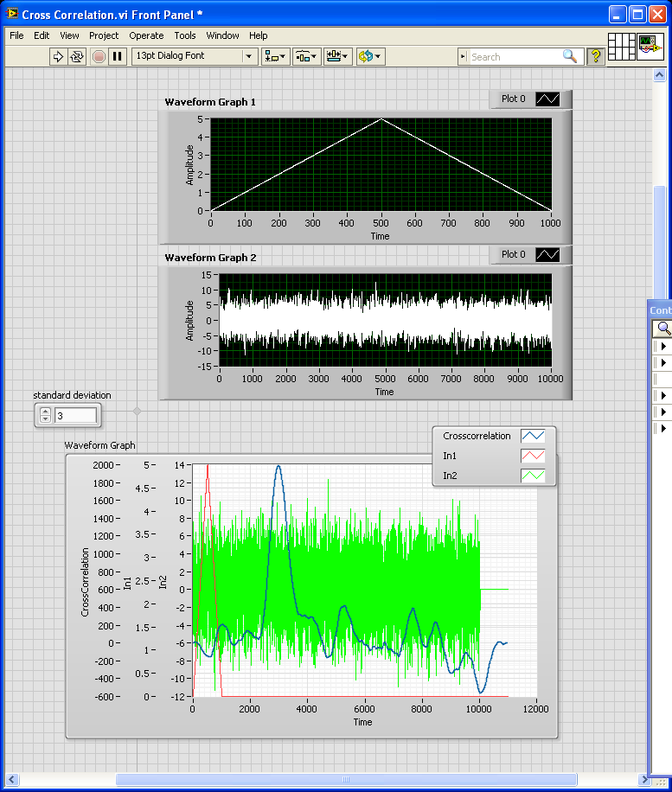This screenshot has width=672, height=792.
Task: Click the Run arrow button
Action: 58,56
